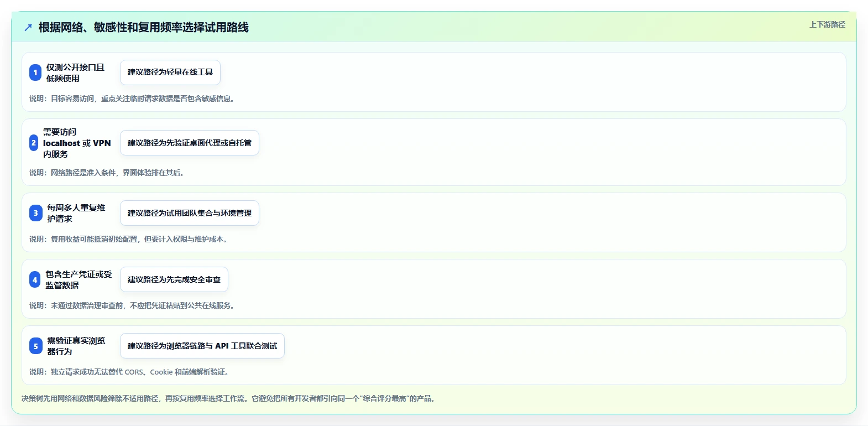Viewport: 868px width, 426px height.
Task: Click the note 说明：网络路径是准入条件
Action: (108, 173)
